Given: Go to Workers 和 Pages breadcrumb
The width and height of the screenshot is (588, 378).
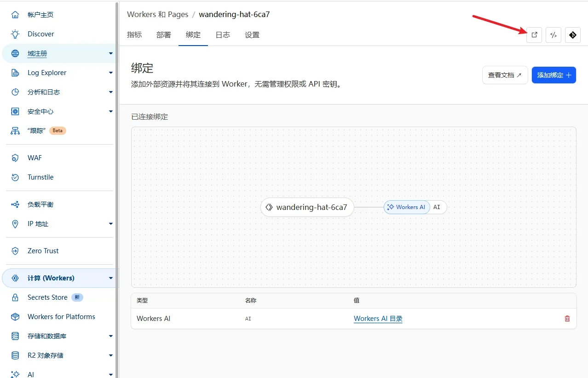Looking at the screenshot, I should pos(158,14).
